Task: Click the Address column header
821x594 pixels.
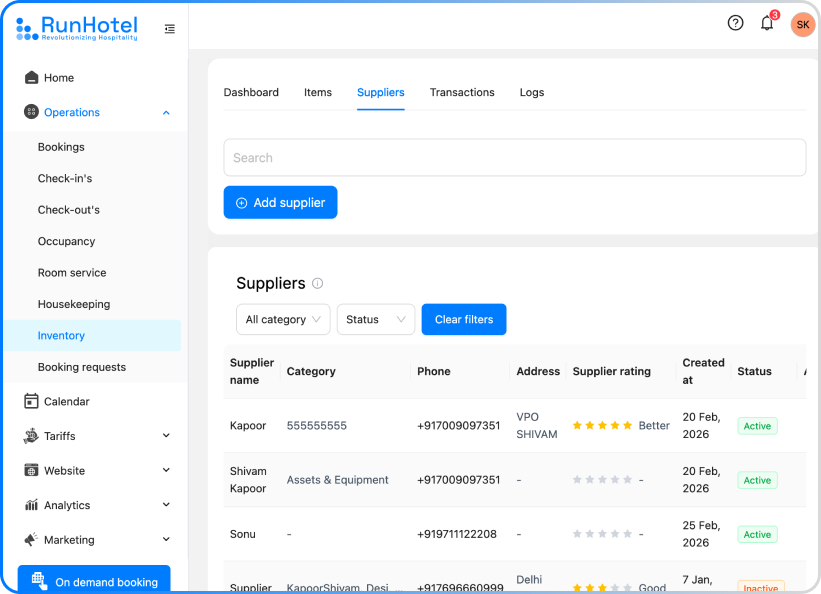Action: 538,371
